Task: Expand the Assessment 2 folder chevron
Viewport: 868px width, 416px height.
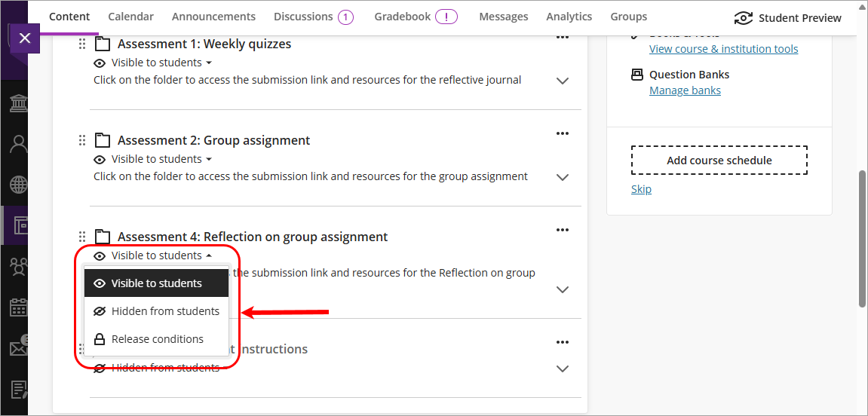Action: tap(563, 178)
